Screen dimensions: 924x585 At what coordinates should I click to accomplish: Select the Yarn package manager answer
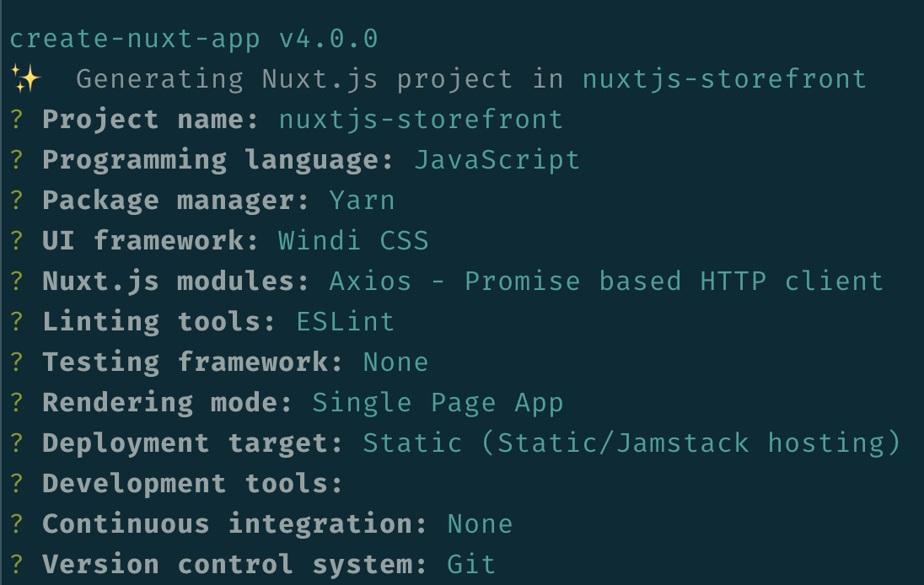[x=362, y=200]
